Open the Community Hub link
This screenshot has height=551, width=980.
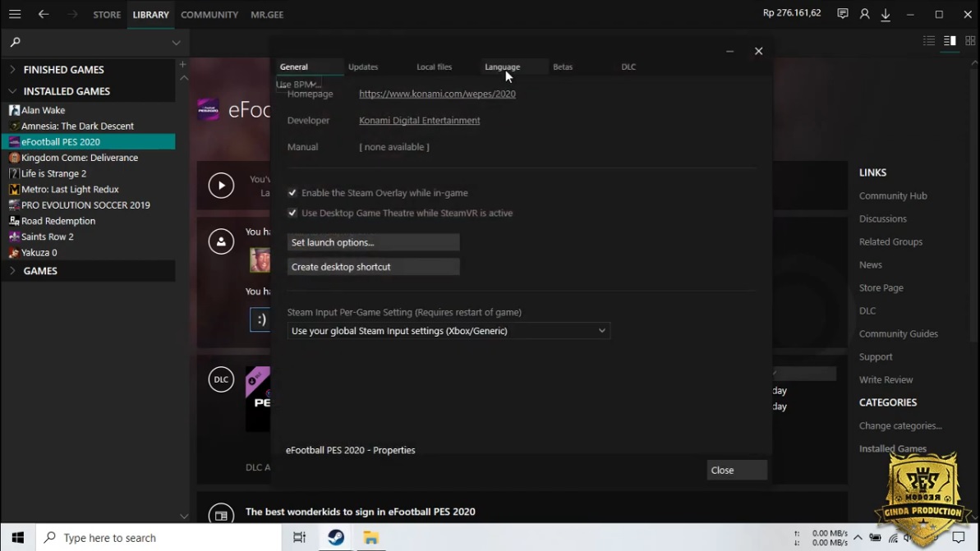(892, 195)
